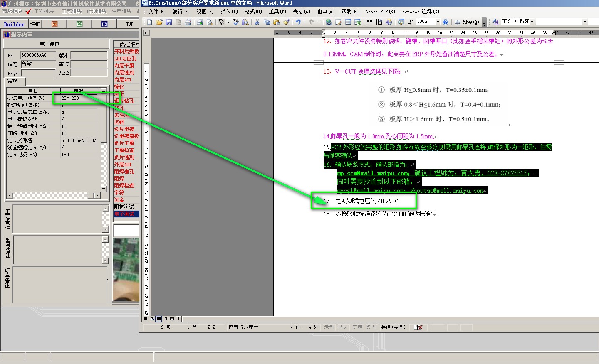Switch to Outline view icon

(x=166, y=319)
